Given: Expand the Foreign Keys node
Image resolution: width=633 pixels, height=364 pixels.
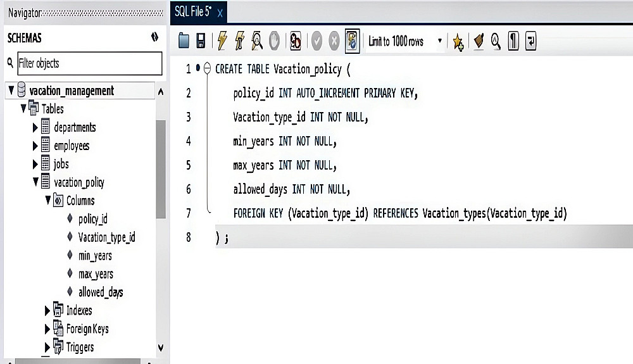Looking at the screenshot, I should coord(47,329).
